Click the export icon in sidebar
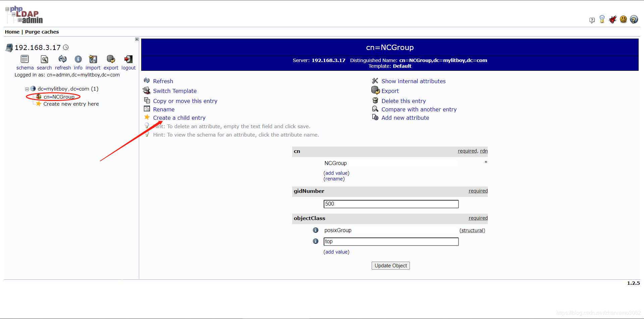This screenshot has height=319, width=644. coord(111,59)
